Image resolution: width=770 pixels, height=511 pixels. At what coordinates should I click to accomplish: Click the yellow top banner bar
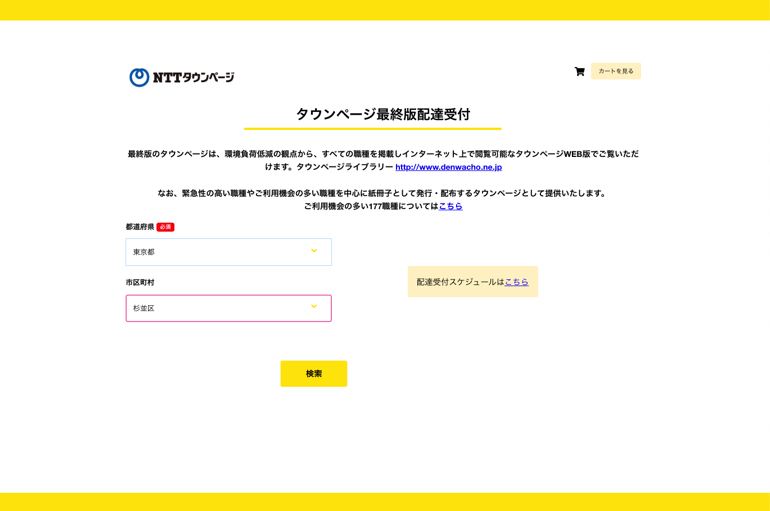[x=385, y=10]
